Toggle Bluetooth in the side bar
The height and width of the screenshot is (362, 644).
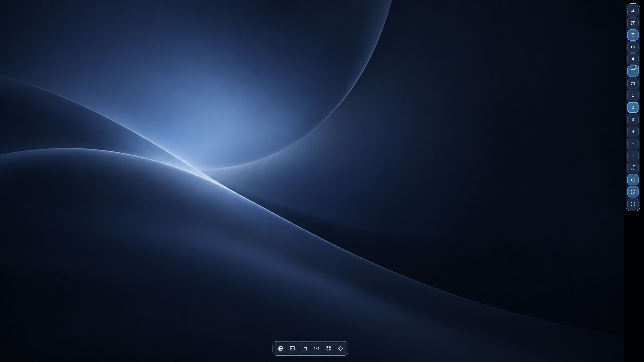[633, 59]
